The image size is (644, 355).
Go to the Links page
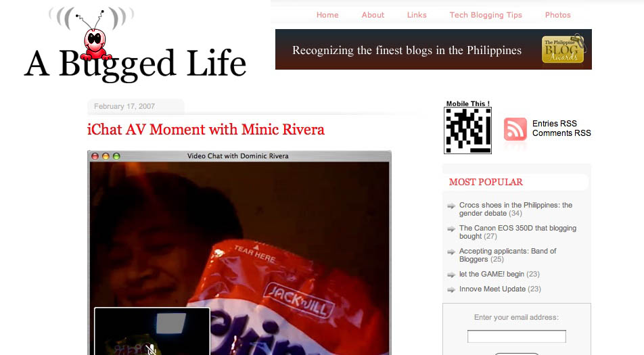(x=417, y=15)
